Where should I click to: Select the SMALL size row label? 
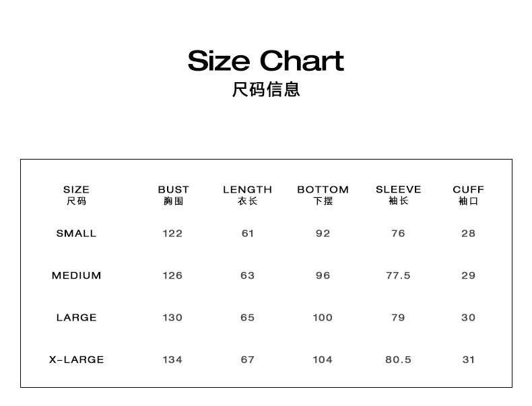(x=76, y=234)
